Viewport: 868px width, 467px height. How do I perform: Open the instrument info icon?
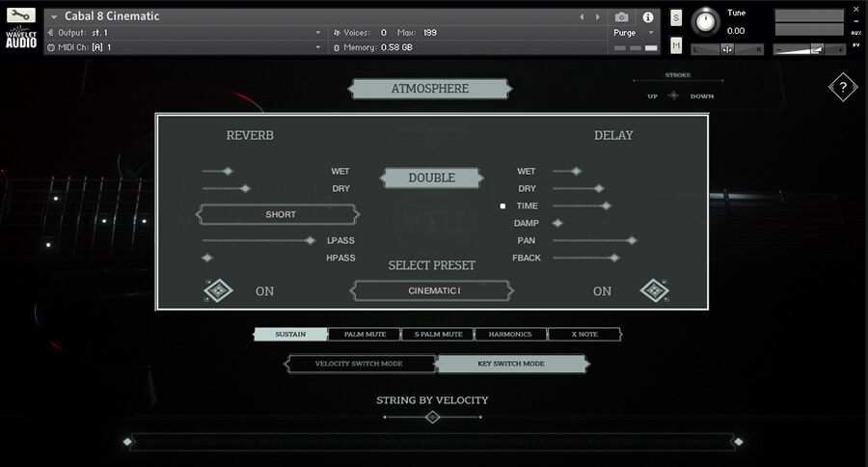[648, 17]
